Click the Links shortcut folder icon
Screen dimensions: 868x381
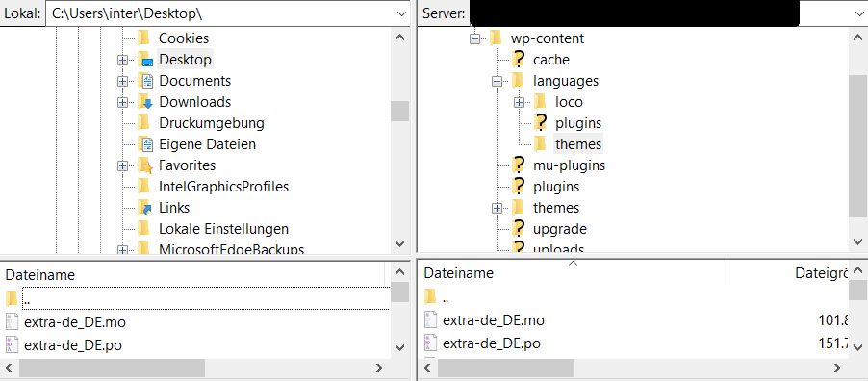(145, 208)
